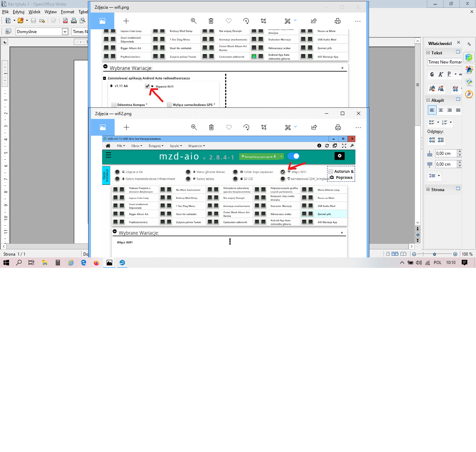Open the Format menu
476x452 pixels.
(67, 12)
